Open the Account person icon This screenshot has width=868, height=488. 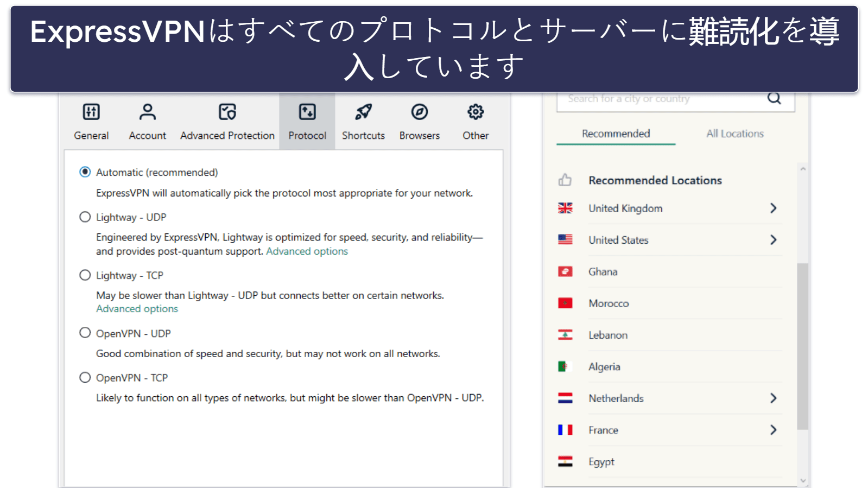point(147,112)
